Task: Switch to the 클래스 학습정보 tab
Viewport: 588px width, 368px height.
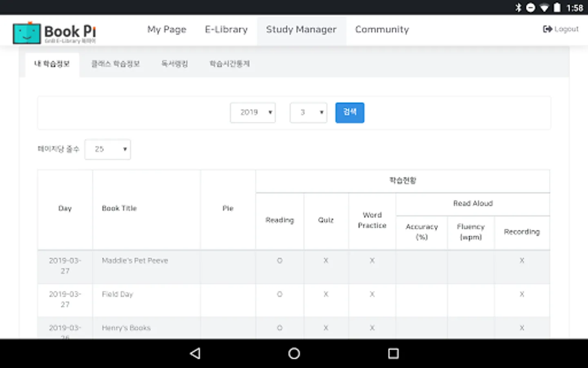Action: tap(116, 64)
